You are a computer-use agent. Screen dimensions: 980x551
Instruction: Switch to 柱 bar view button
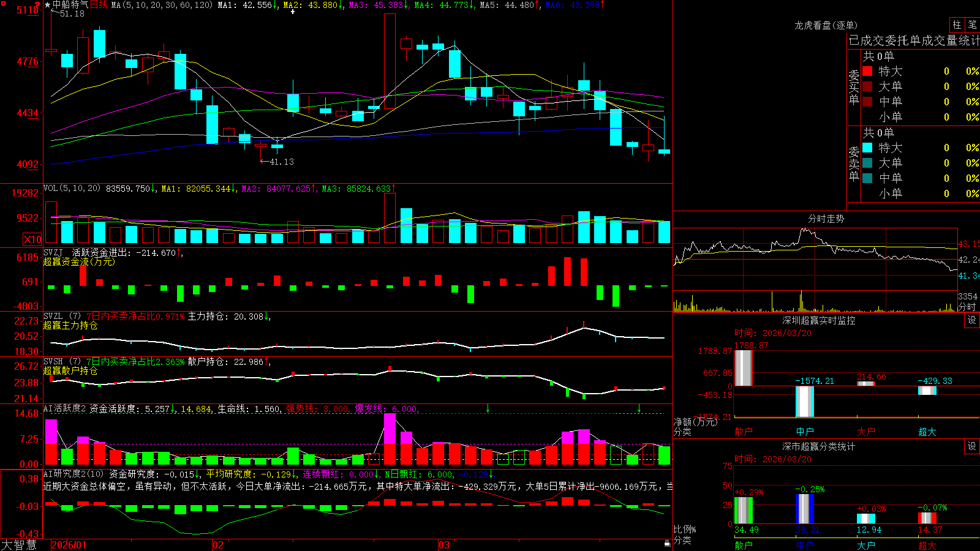pos(957,25)
